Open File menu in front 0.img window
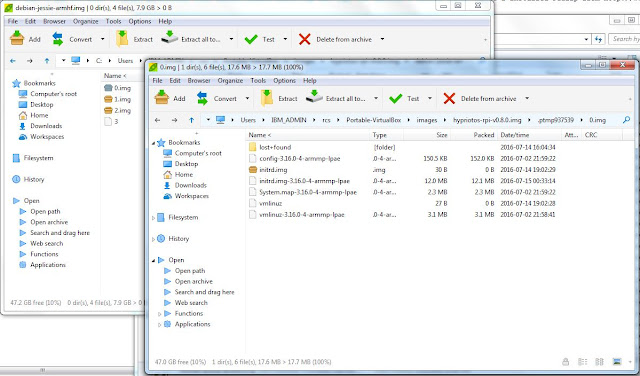Image resolution: width=640 pixels, height=376 pixels. [x=158, y=80]
